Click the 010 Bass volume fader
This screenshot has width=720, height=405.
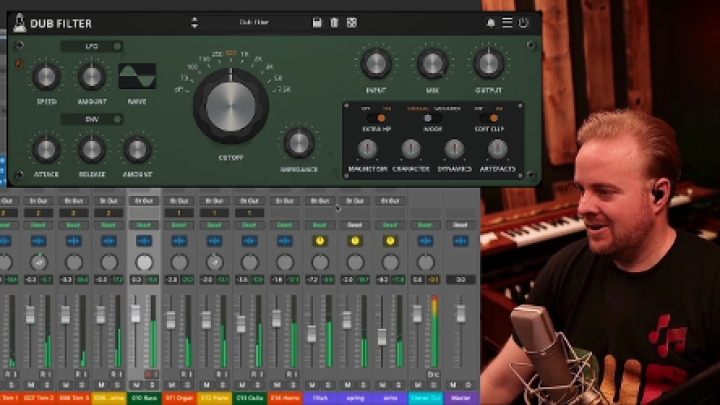click(135, 314)
